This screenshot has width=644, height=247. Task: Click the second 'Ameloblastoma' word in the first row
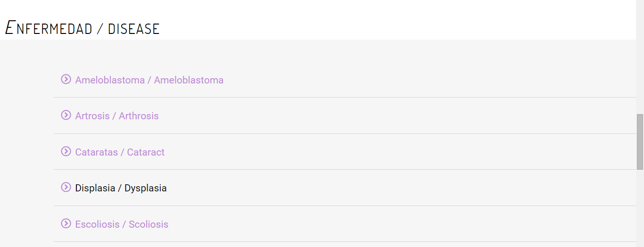[x=189, y=80]
